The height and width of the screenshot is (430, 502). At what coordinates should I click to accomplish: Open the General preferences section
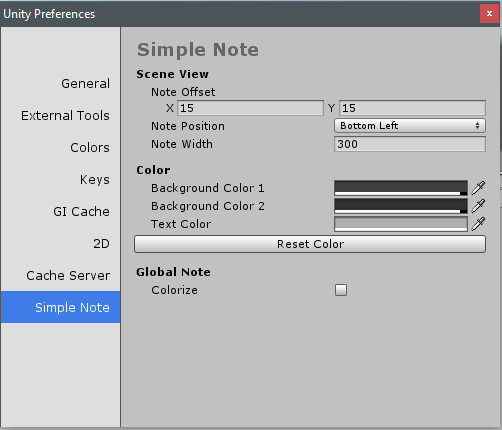click(x=60, y=83)
